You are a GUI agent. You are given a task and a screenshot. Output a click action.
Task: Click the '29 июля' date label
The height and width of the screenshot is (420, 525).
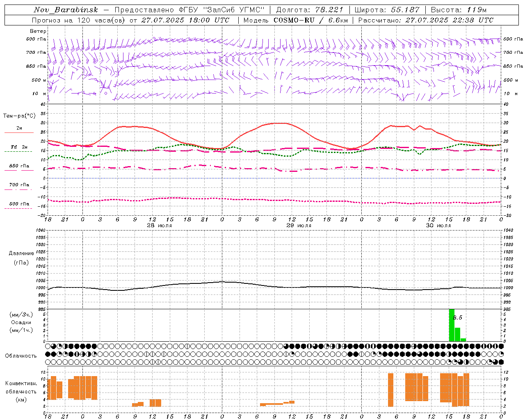click(299, 226)
